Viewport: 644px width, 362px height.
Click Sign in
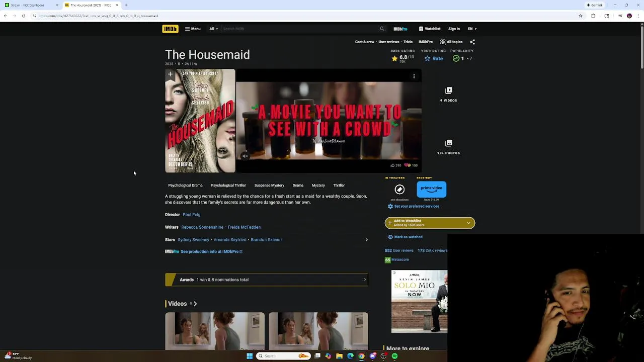pos(454,29)
